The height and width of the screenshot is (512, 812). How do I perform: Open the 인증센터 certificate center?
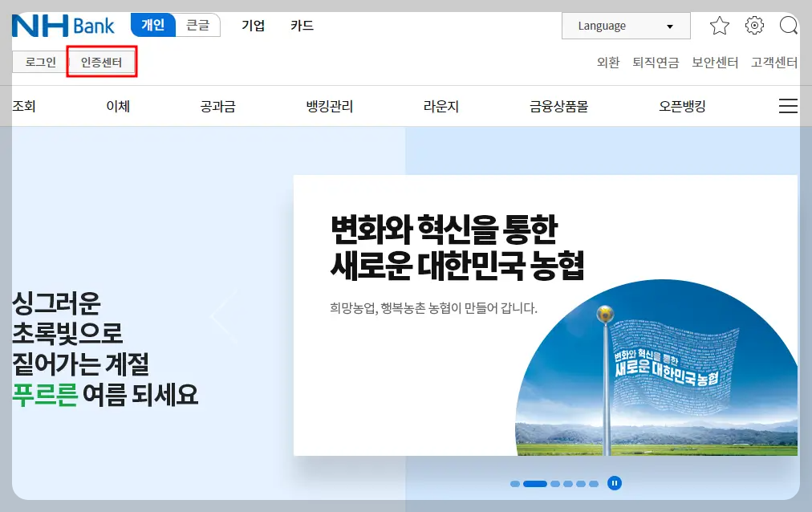102,62
